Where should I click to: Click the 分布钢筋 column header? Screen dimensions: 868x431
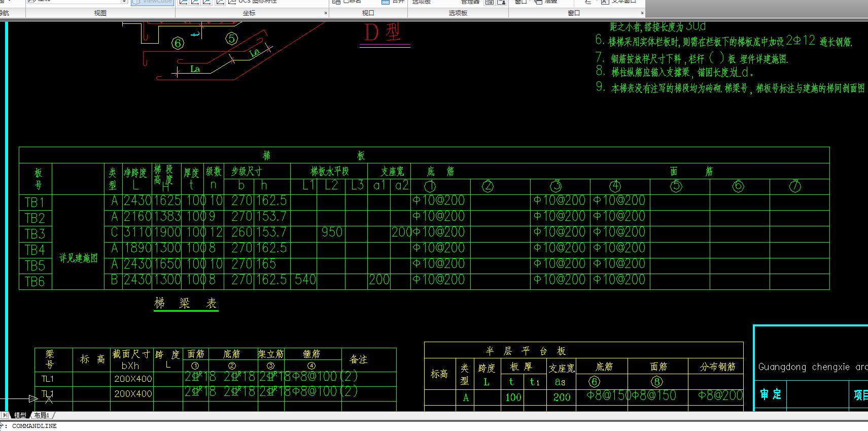click(x=717, y=367)
